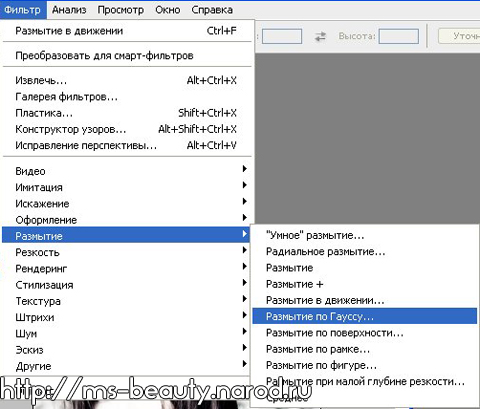Choose Размытие в движении in submenu
The height and width of the screenshot is (409, 480).
point(365,300)
